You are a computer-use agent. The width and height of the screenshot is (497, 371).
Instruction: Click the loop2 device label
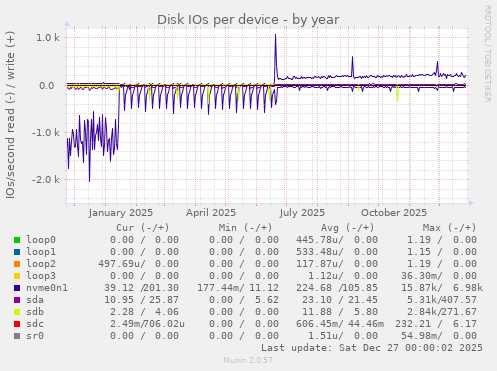(x=41, y=264)
